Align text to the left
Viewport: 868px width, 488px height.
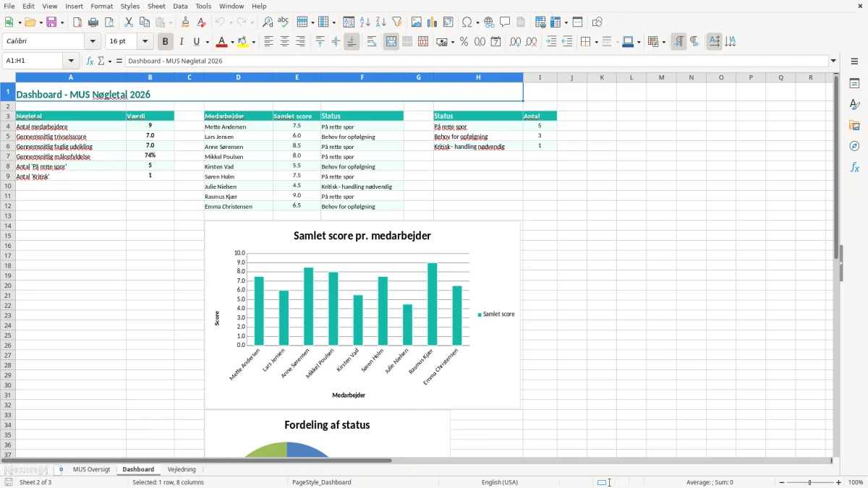[269, 42]
